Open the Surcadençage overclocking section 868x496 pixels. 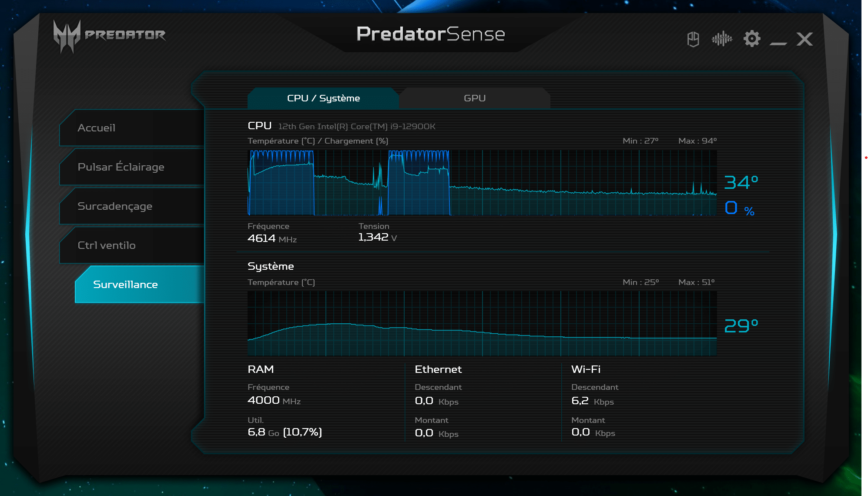[x=132, y=206]
